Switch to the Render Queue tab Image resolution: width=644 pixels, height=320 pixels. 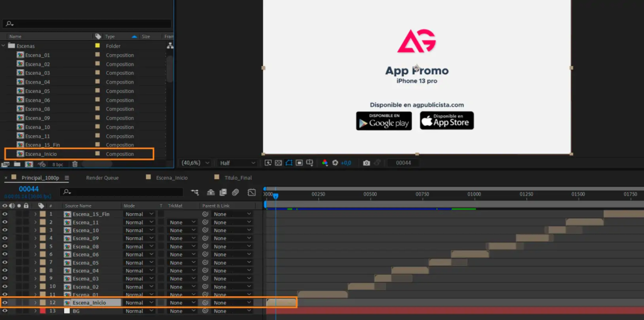103,178
